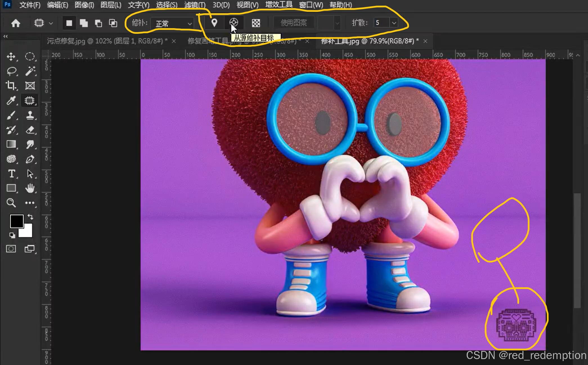The width and height of the screenshot is (588, 365).
Task: Close the 污点修复.jpg tab
Action: pos(174,41)
